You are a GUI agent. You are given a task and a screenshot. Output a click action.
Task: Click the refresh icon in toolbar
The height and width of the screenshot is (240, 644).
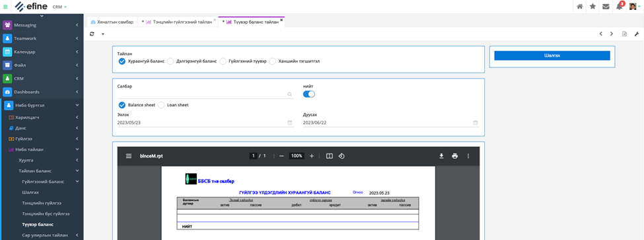point(92,34)
